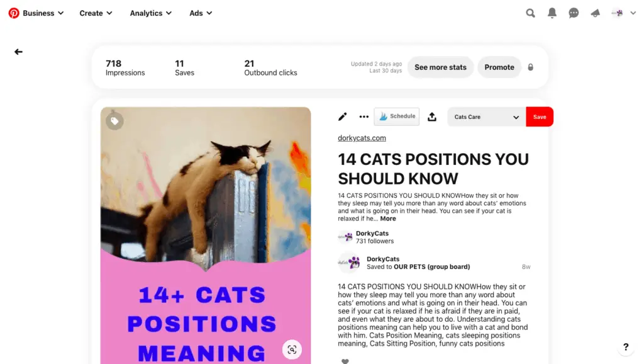Edit the pin with the pencil icon
The height and width of the screenshot is (364, 644).
click(x=343, y=117)
